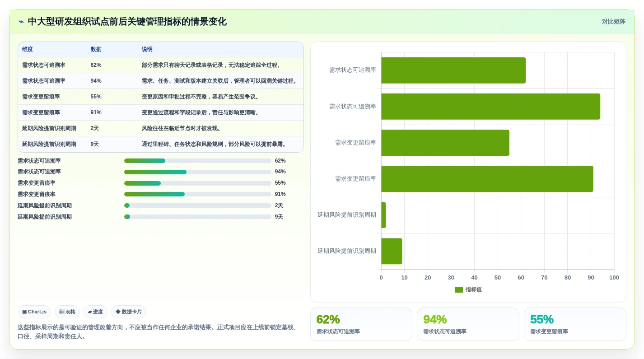Click the table note 风险往往在临近节点时才被发现
Viewport: 644px width, 359px height.
click(182, 128)
